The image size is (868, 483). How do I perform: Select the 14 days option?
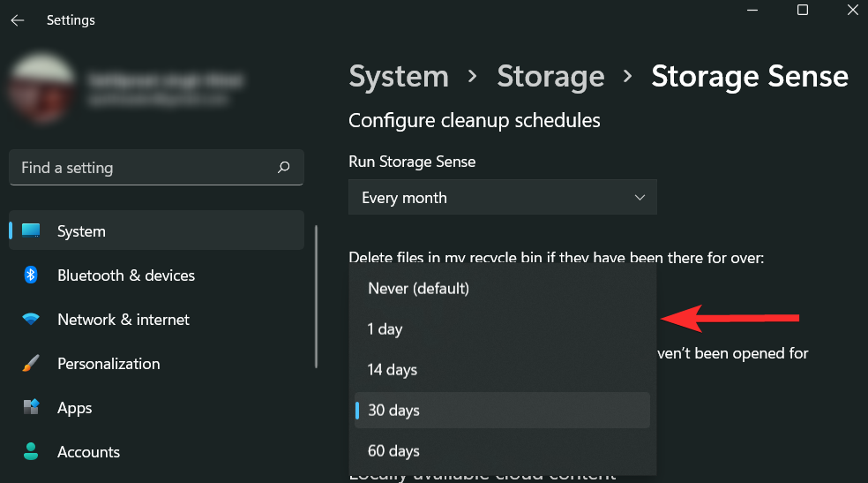pos(393,370)
